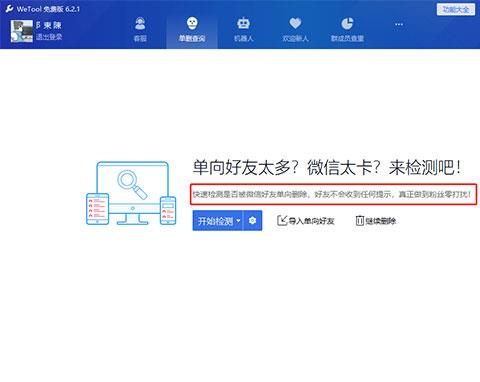Image resolution: width=480 pixels, height=382 pixels.
Task: Click the user avatar picture
Action: coord(22,31)
